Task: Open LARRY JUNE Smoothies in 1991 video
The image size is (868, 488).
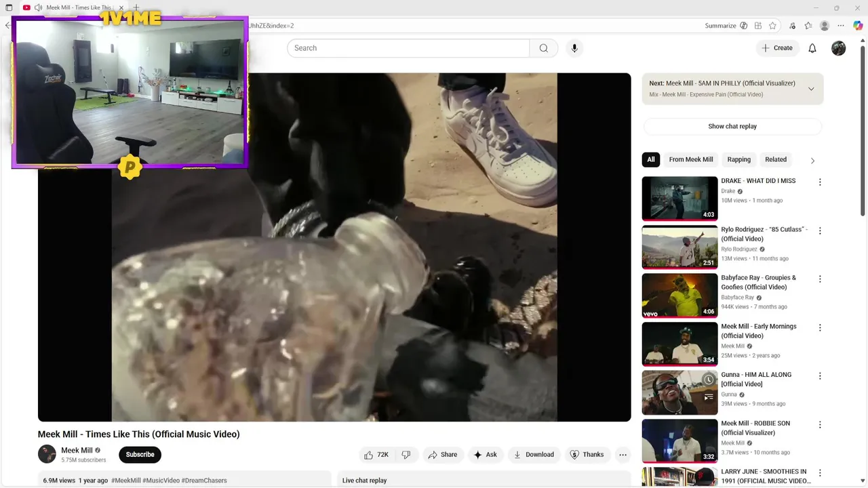Action: coord(679,477)
